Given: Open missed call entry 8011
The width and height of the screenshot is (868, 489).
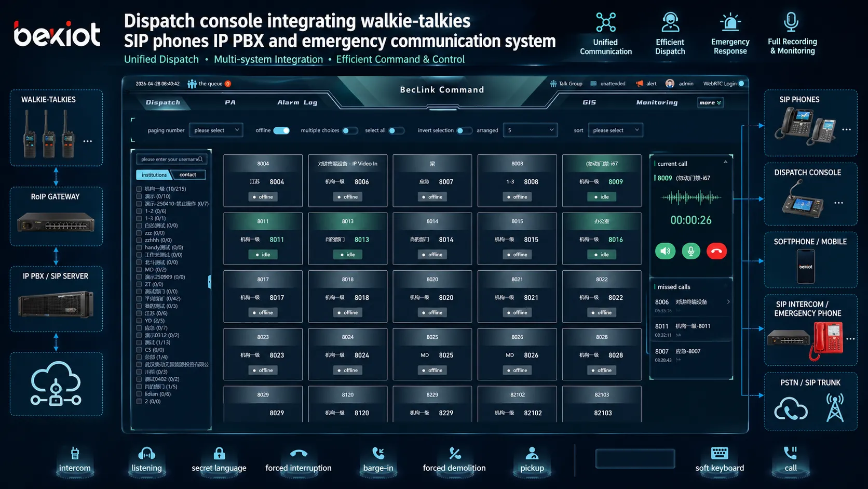Looking at the screenshot, I should [691, 330].
